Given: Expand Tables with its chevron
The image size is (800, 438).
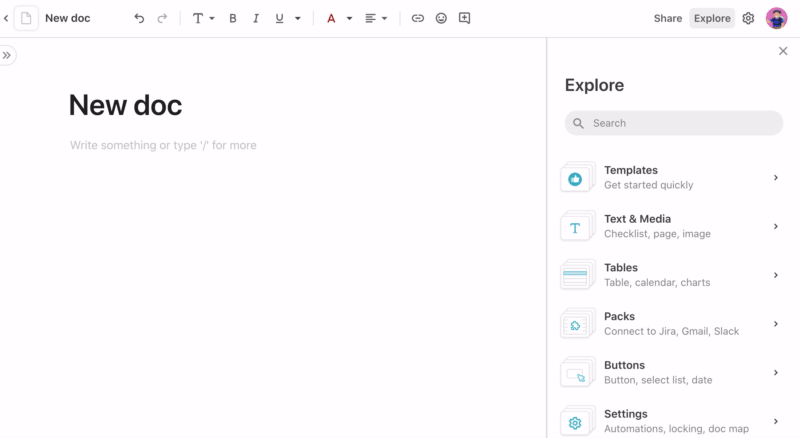Looking at the screenshot, I should coord(776,275).
